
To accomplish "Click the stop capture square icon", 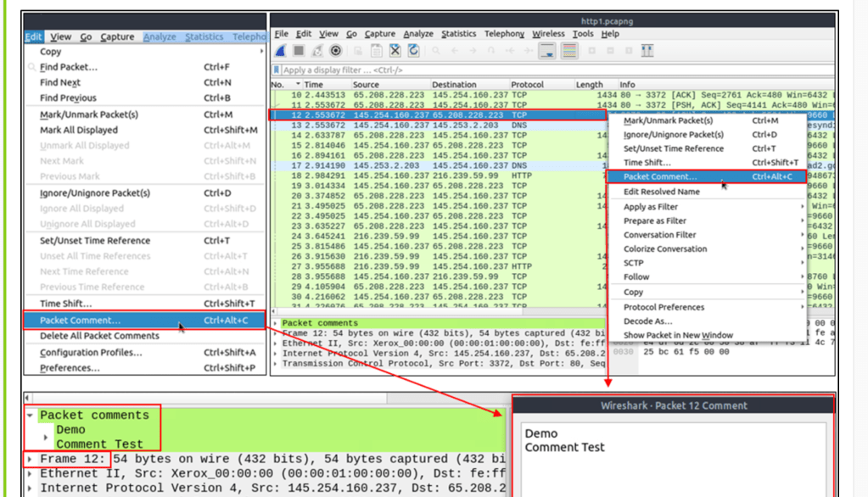I will point(298,52).
